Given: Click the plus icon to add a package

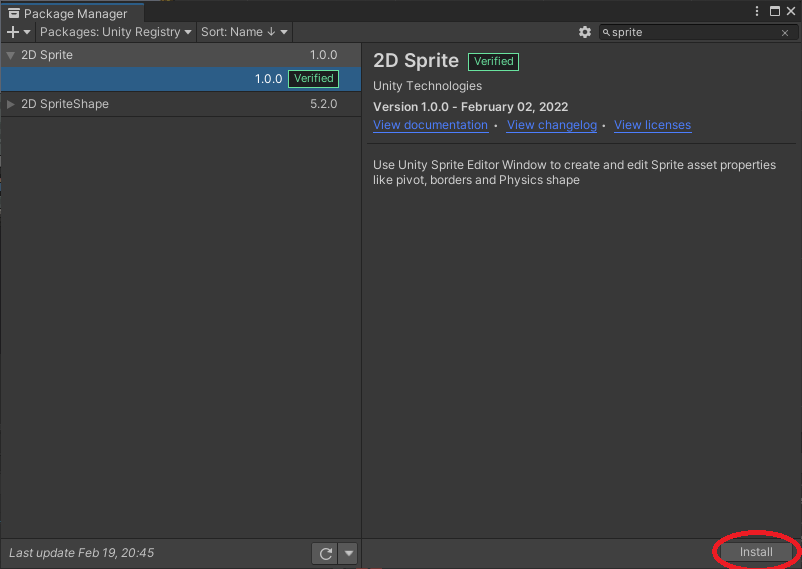Looking at the screenshot, I should tap(13, 32).
